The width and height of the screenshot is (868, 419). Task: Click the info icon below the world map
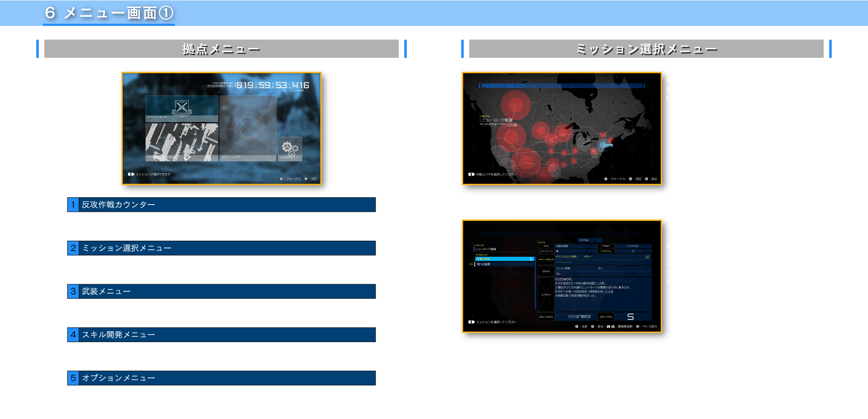[472, 174]
